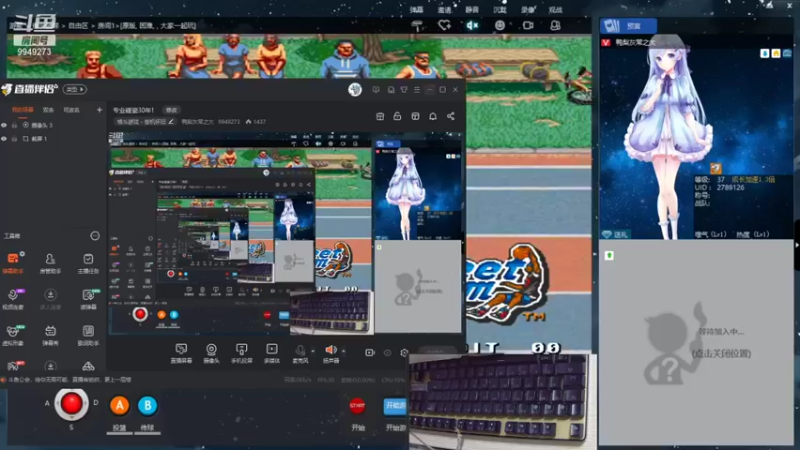Click the red Start game button

coord(357,406)
